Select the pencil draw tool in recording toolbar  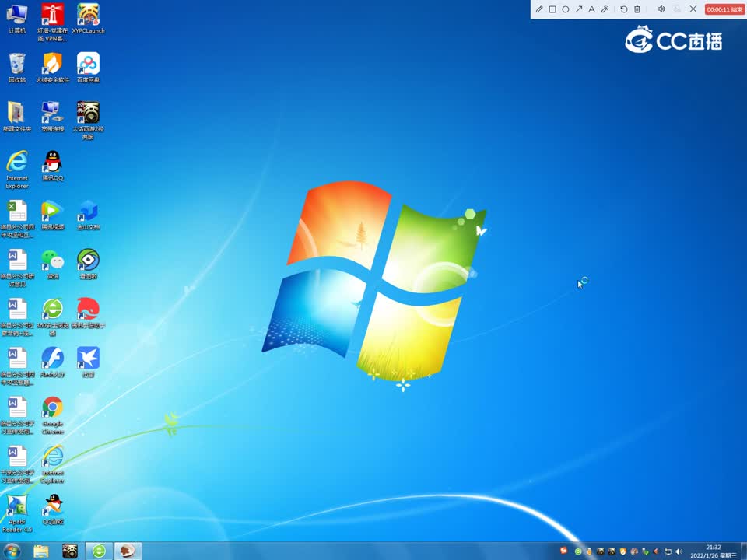tap(539, 9)
